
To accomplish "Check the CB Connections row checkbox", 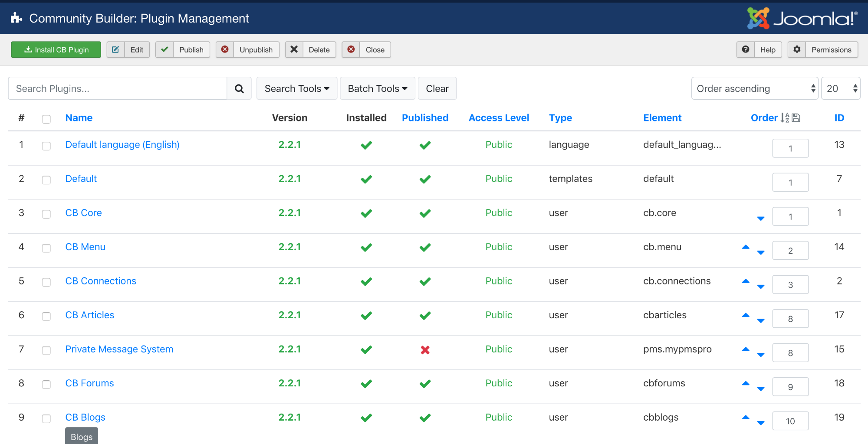I will coord(46,282).
